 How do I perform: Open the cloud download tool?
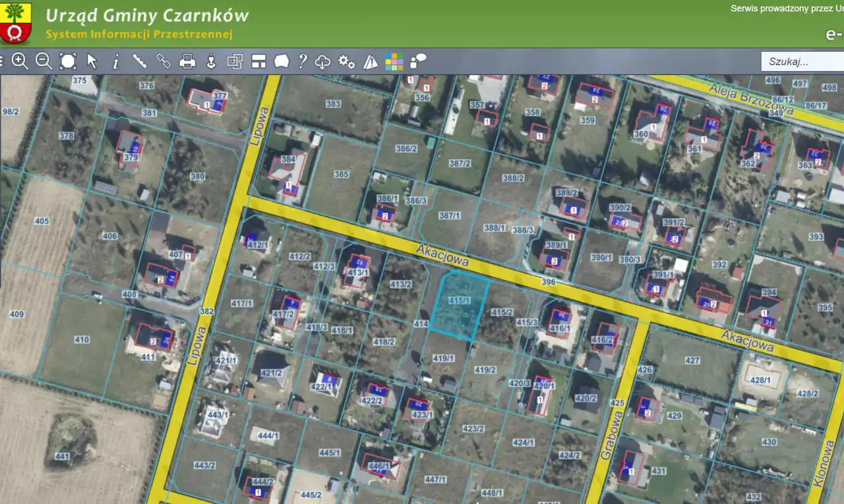[x=322, y=62]
